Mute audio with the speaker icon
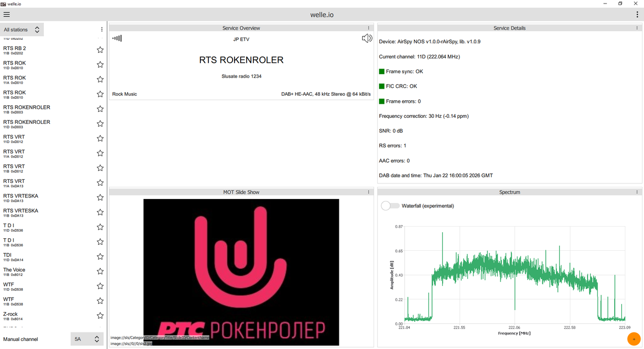The width and height of the screenshot is (644, 349). click(x=367, y=38)
